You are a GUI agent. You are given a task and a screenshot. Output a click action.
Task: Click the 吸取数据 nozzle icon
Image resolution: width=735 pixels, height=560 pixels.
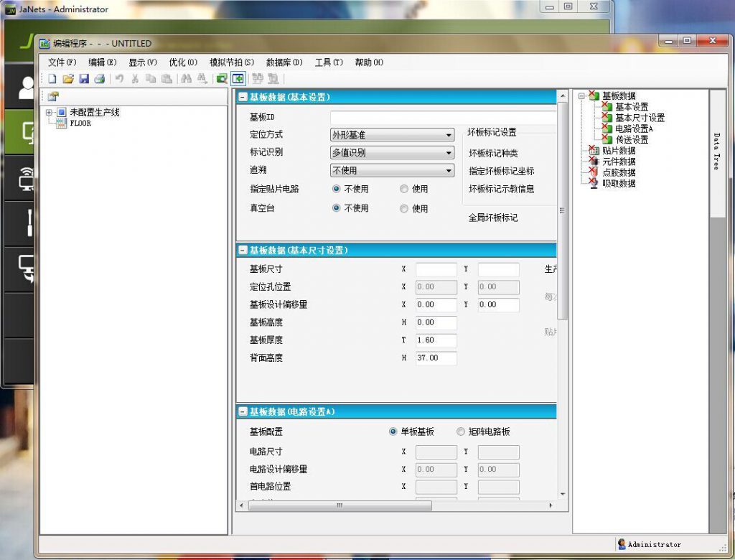pos(594,183)
